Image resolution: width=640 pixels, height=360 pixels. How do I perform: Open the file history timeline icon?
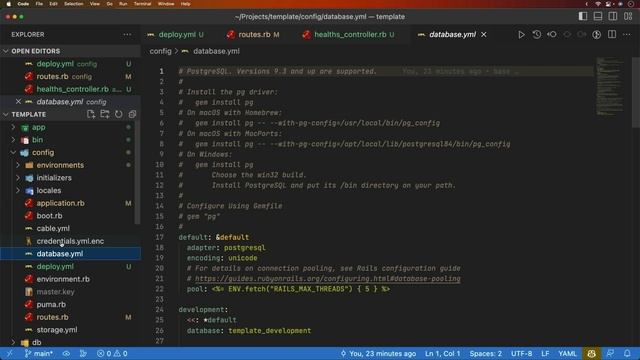pos(536,35)
